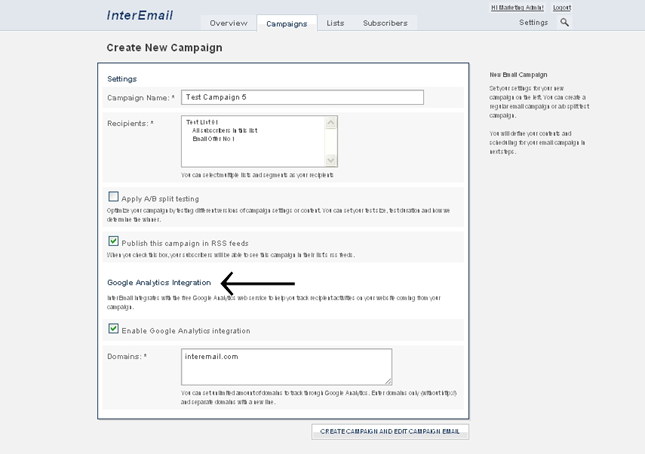Select All subscribers in this list option
Image resolution: width=645 pixels, height=454 pixels.
pyautogui.click(x=223, y=130)
